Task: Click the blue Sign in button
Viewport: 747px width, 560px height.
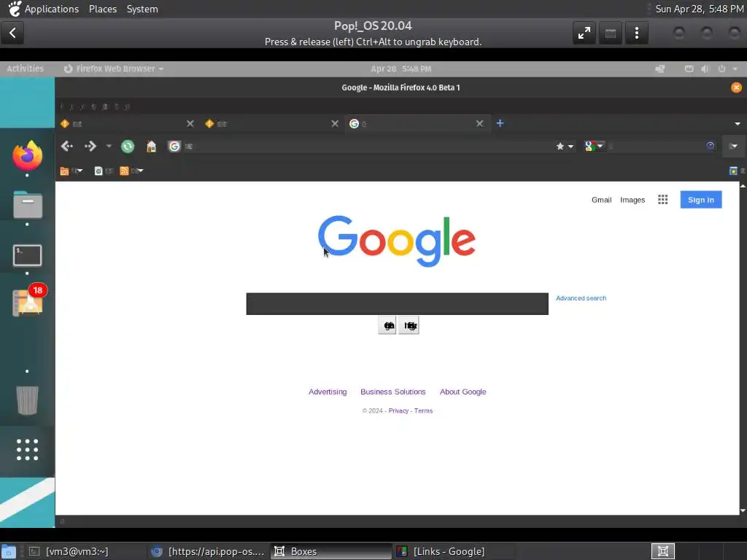Action: pyautogui.click(x=701, y=200)
